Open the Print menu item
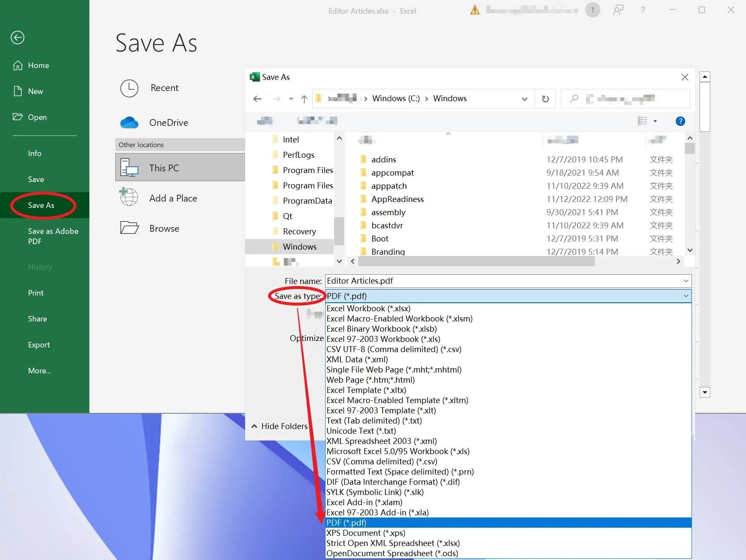 point(36,293)
